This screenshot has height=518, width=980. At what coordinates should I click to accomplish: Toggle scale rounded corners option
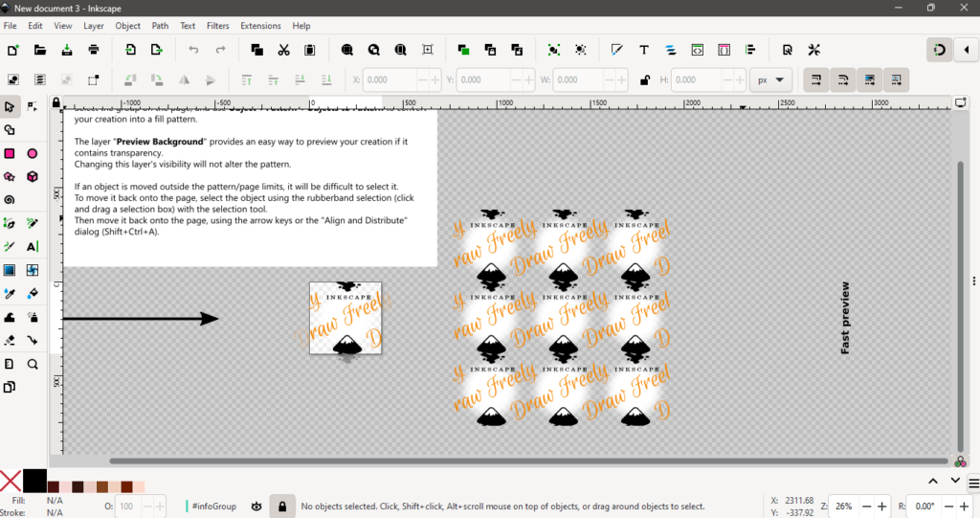842,80
